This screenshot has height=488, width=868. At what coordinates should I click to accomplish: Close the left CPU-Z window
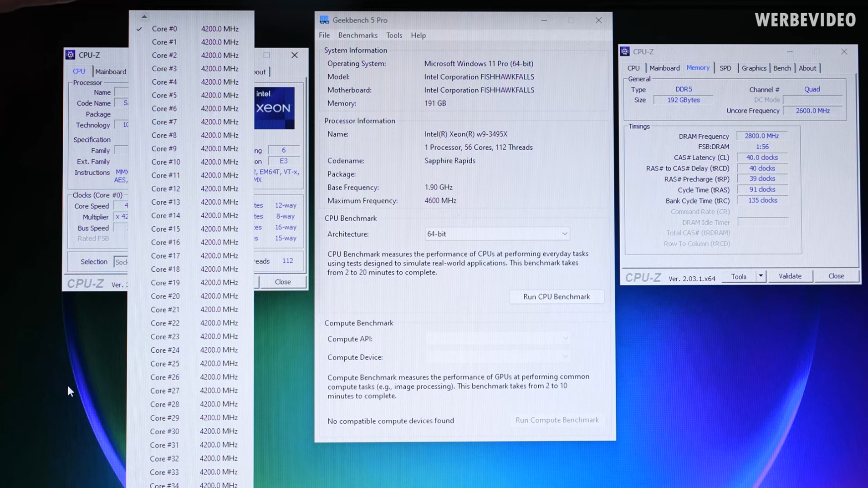tap(295, 55)
